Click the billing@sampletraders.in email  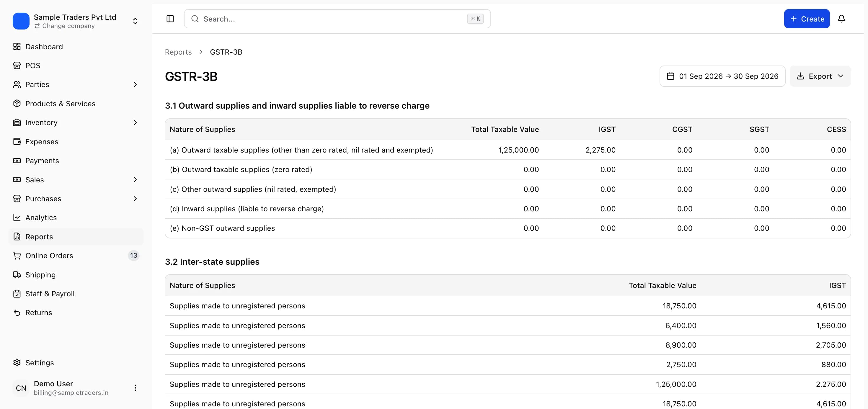pos(71,392)
